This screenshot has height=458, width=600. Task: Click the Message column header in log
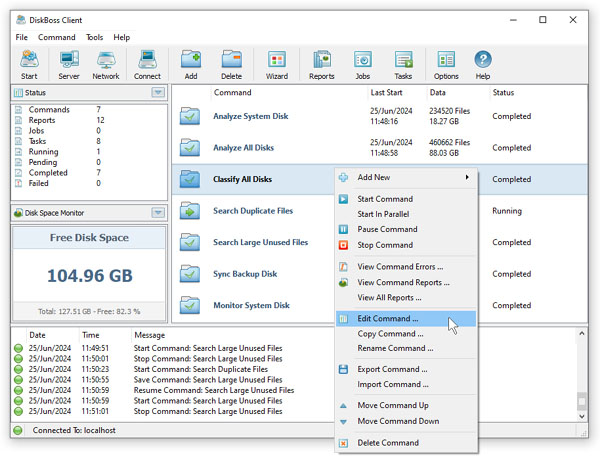point(150,335)
